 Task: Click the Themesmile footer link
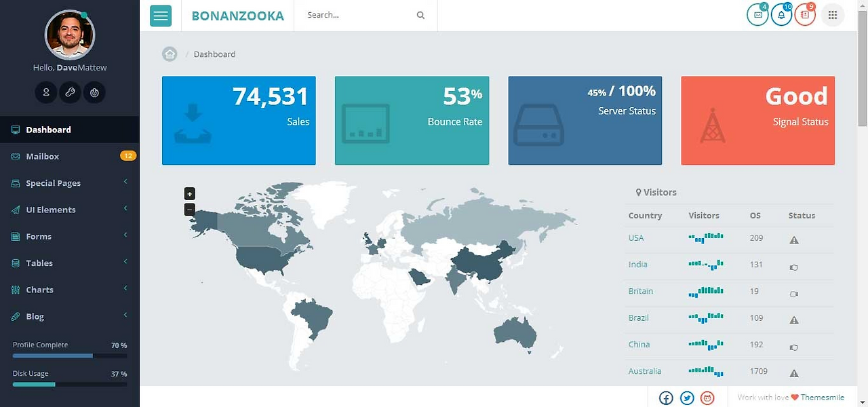[822, 398]
